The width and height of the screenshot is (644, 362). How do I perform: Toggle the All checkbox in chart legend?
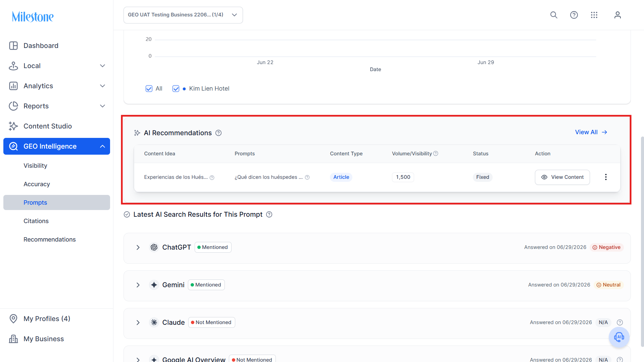(149, 89)
